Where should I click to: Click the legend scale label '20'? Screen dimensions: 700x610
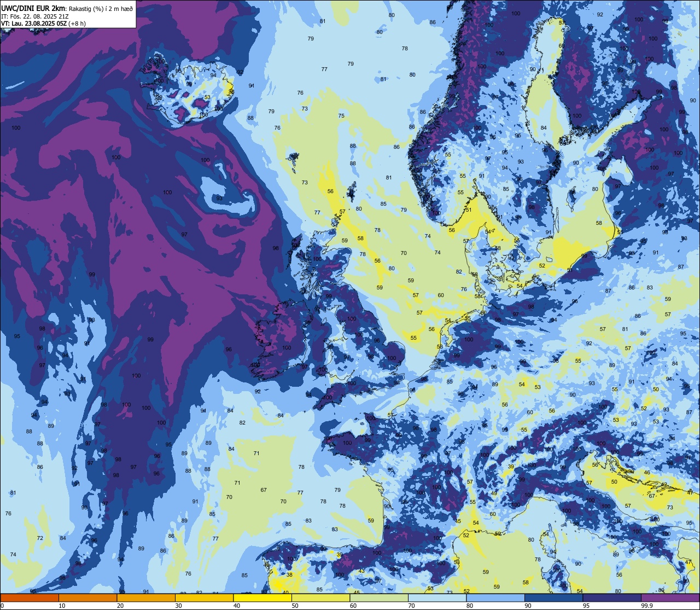click(x=120, y=606)
